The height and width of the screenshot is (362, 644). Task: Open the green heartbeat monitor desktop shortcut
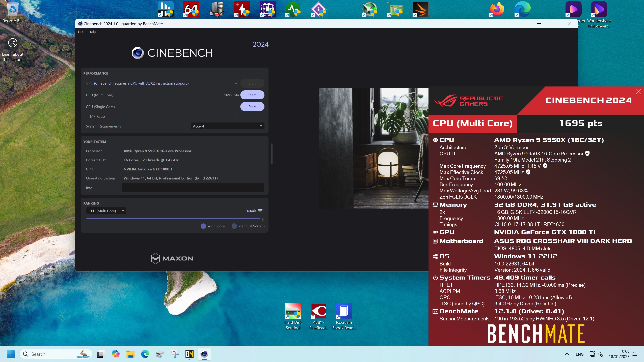coord(293,9)
